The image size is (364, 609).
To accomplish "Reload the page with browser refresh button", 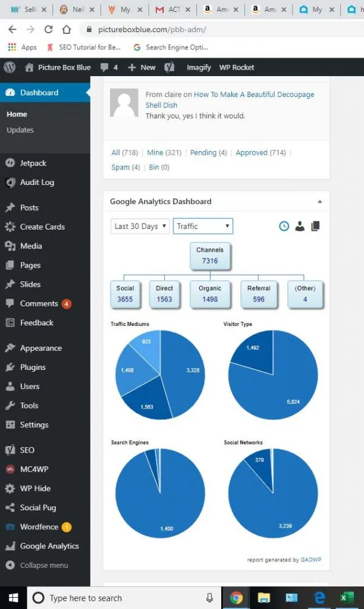I will pyautogui.click(x=48, y=29).
